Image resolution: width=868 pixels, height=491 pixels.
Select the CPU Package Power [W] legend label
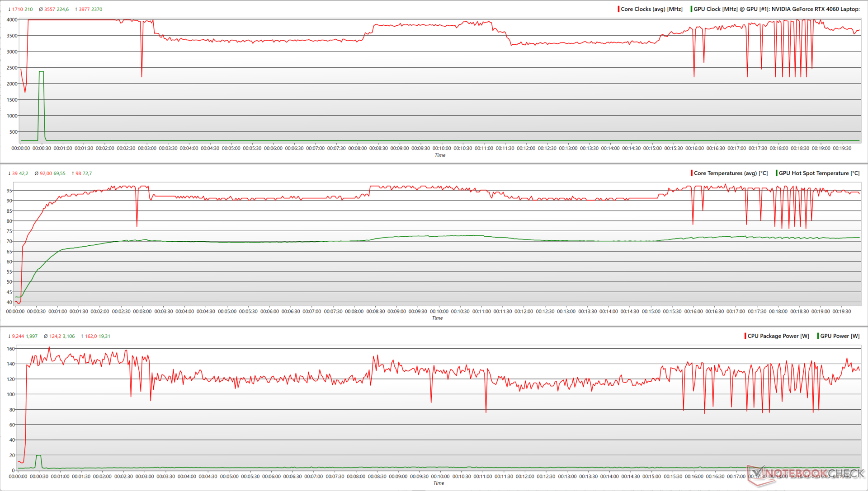pos(778,336)
